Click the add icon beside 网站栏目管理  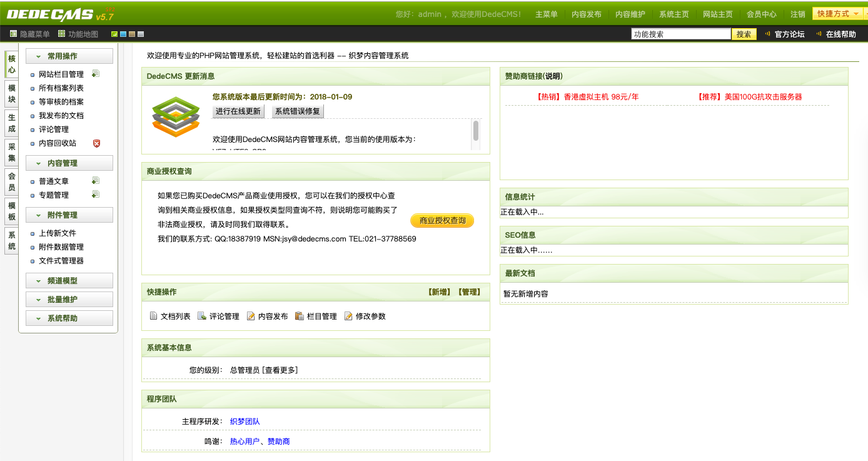pos(96,74)
